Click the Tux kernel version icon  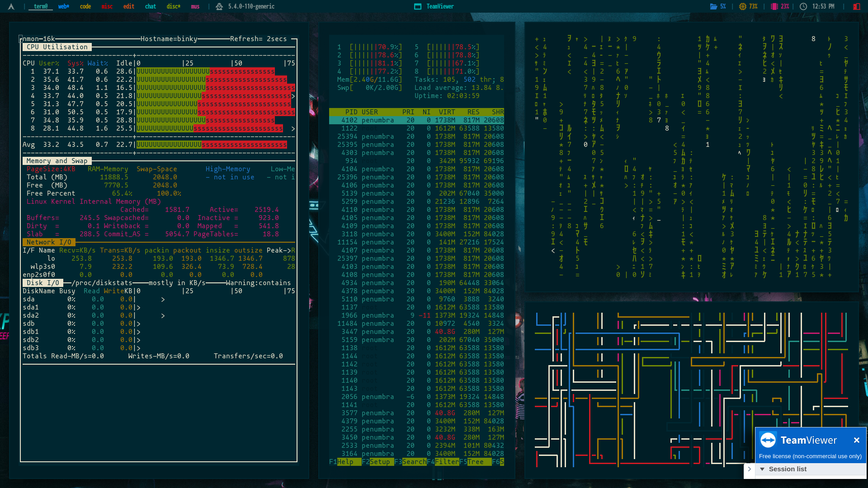[219, 6]
